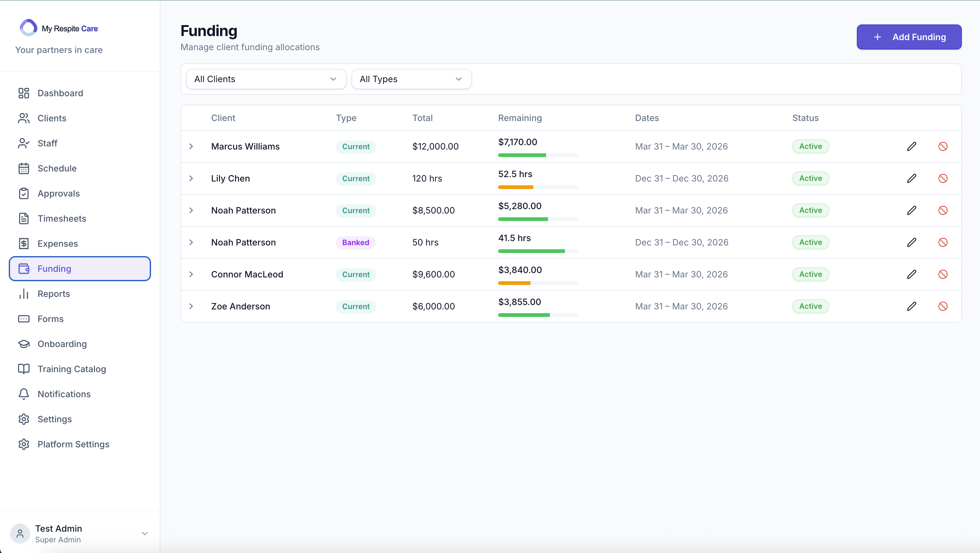980x553 pixels.
Task: Deactivate Noah Patterson Banked funding
Action: (943, 242)
